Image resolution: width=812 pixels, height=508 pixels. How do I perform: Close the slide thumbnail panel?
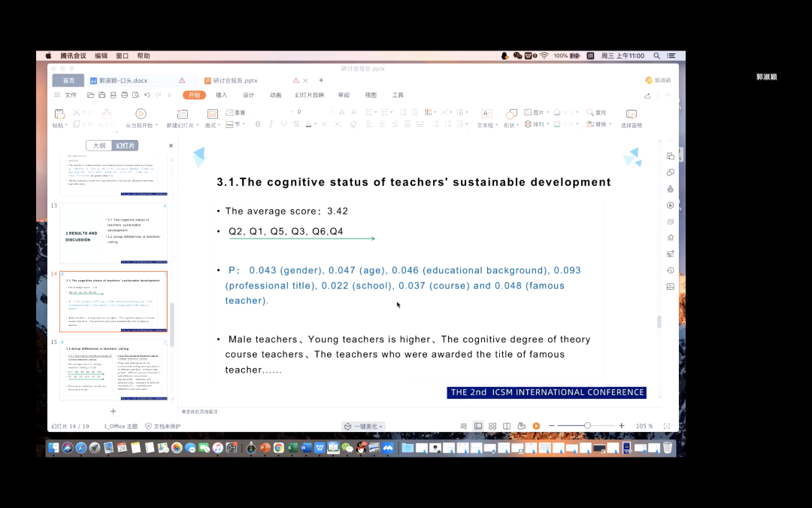point(171,146)
